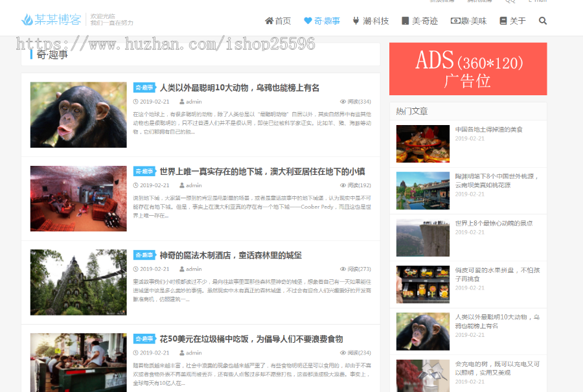Click the eye icon next to 阅读(234)
583x392 pixels.
(343, 352)
